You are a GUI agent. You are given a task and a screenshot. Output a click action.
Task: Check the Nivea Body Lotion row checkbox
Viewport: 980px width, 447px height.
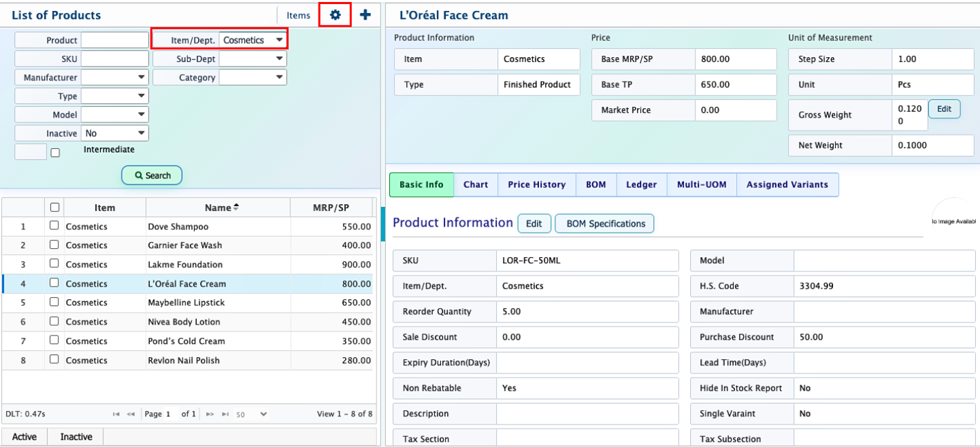[x=54, y=321]
